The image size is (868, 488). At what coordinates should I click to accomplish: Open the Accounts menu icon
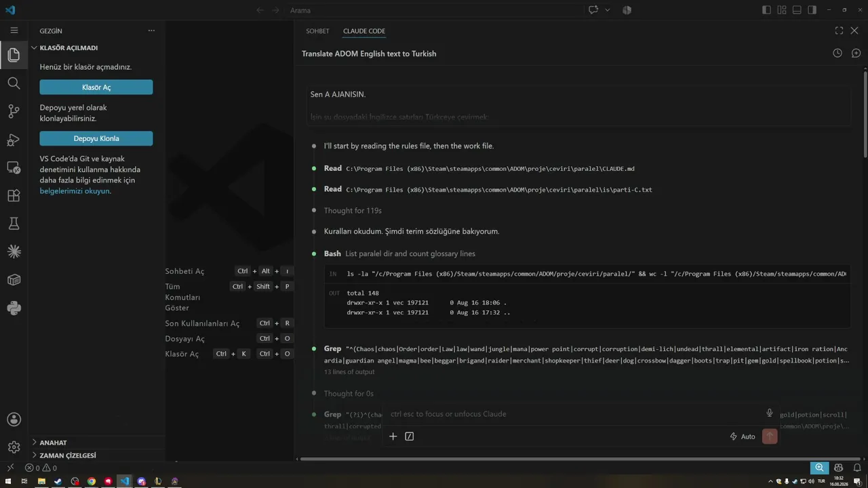pyautogui.click(x=14, y=420)
